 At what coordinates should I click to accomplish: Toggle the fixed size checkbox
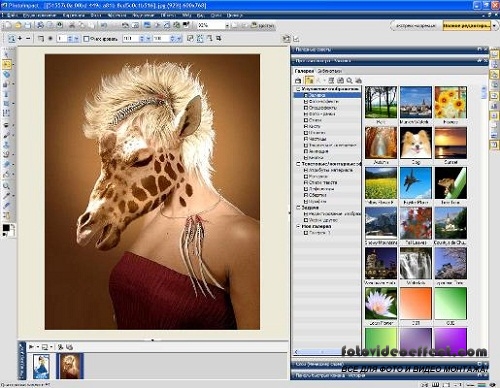click(x=86, y=39)
